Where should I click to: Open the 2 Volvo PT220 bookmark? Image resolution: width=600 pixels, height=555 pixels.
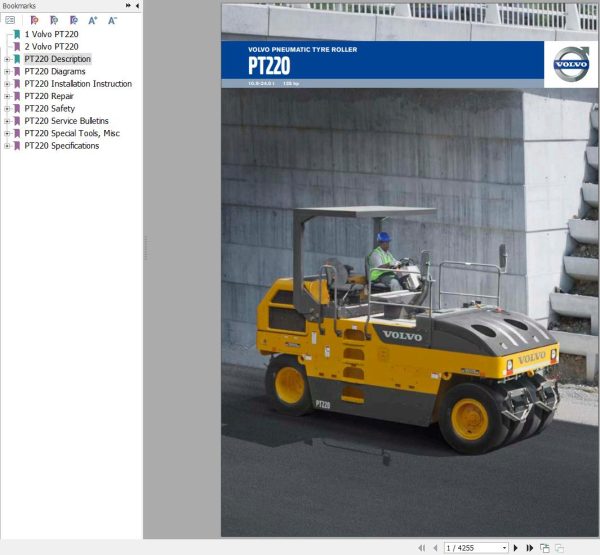pyautogui.click(x=51, y=47)
